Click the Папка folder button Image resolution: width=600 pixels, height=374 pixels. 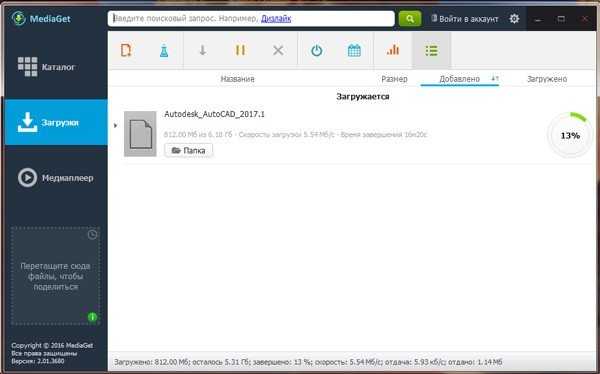click(x=189, y=150)
